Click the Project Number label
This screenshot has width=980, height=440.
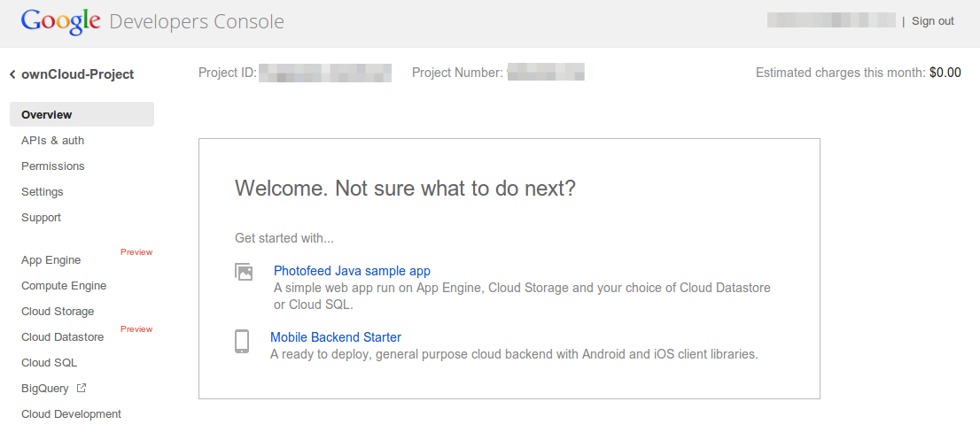[457, 73]
